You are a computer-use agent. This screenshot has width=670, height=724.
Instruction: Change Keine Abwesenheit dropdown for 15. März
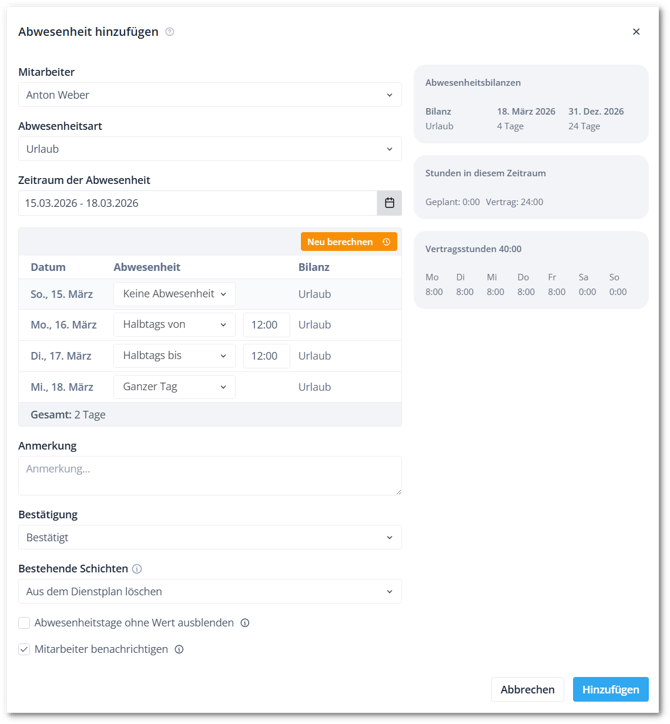[x=174, y=294]
